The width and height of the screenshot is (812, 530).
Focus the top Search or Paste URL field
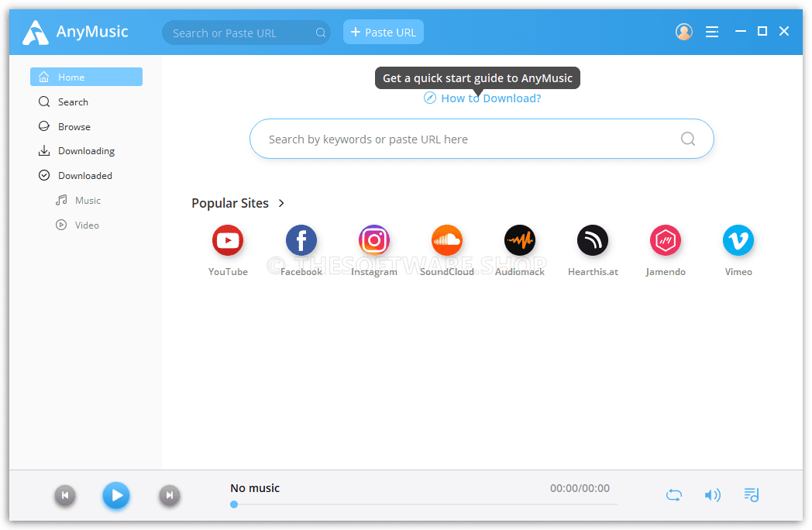click(246, 33)
